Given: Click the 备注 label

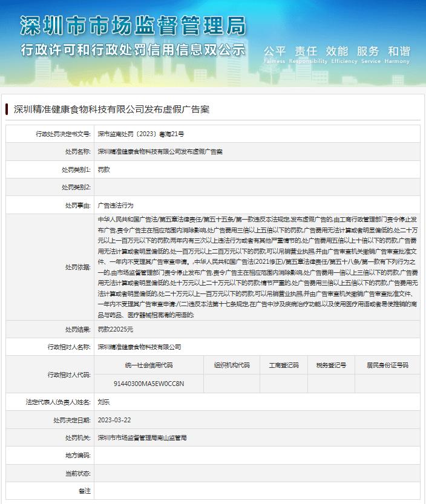Looking at the screenshot, I should (85, 491).
